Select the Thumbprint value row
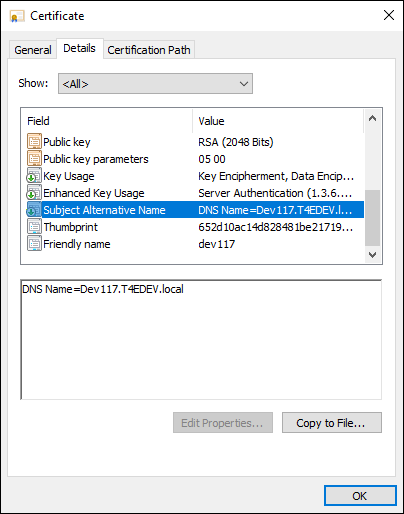Image resolution: width=404 pixels, height=514 pixels. click(195, 227)
